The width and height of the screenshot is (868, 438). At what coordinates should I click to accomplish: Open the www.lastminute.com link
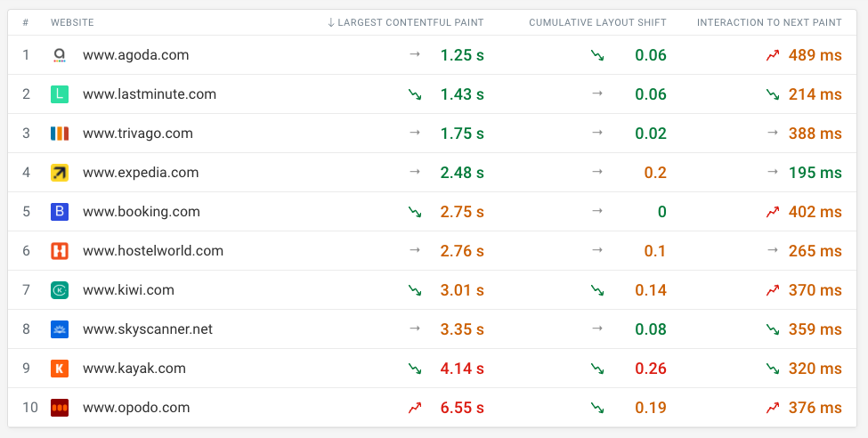pos(150,94)
